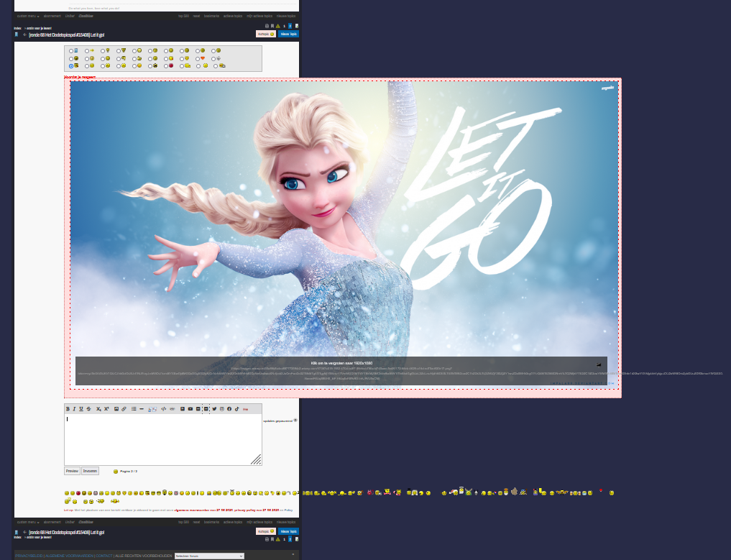
Task: Click the YouTube embed icon in editor
Action: [x=190, y=409]
